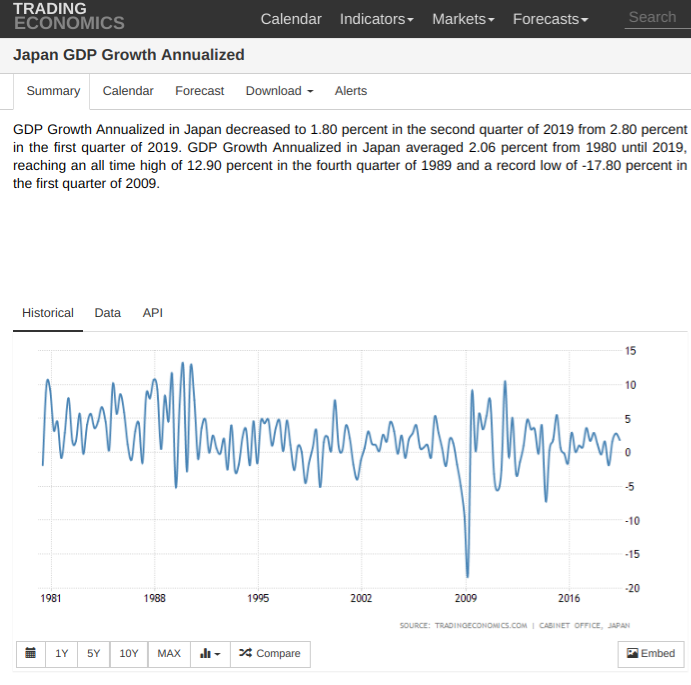The image size is (691, 685).
Task: Click the Compare series button
Action: click(270, 653)
